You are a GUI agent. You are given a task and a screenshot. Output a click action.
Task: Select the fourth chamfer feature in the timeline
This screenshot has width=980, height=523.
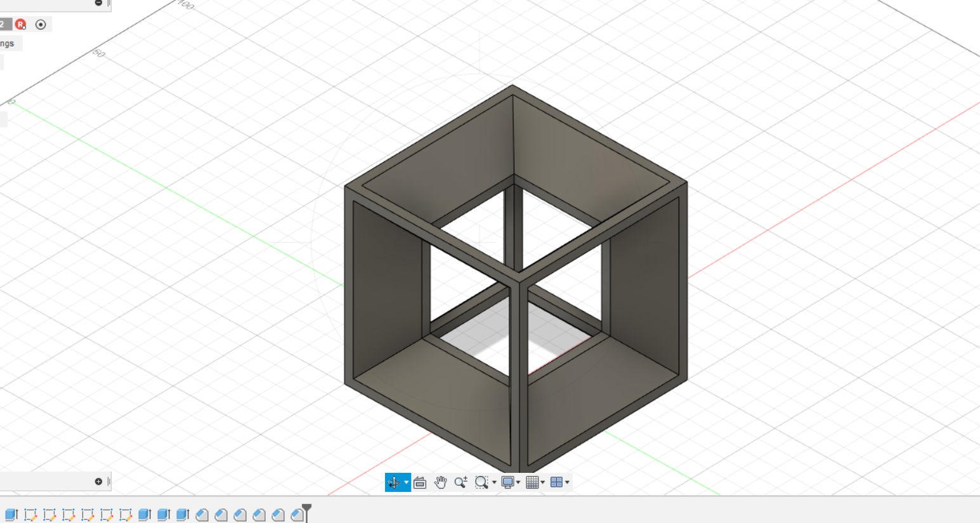[259, 515]
